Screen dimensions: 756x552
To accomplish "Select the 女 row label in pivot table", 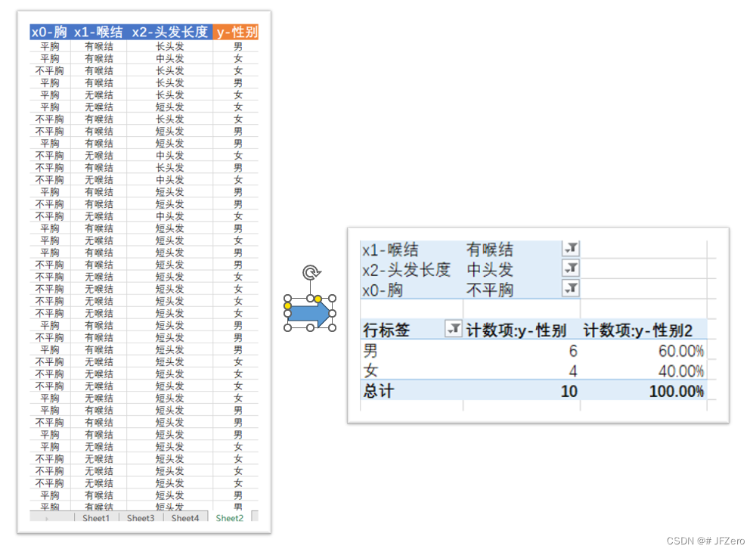I will (370, 371).
